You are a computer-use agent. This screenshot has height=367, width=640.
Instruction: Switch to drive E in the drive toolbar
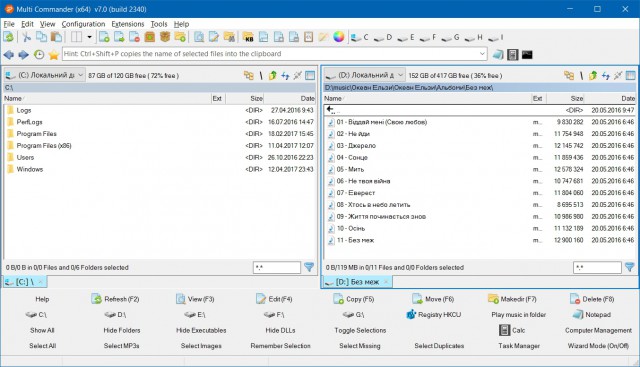pyautogui.click(x=406, y=38)
